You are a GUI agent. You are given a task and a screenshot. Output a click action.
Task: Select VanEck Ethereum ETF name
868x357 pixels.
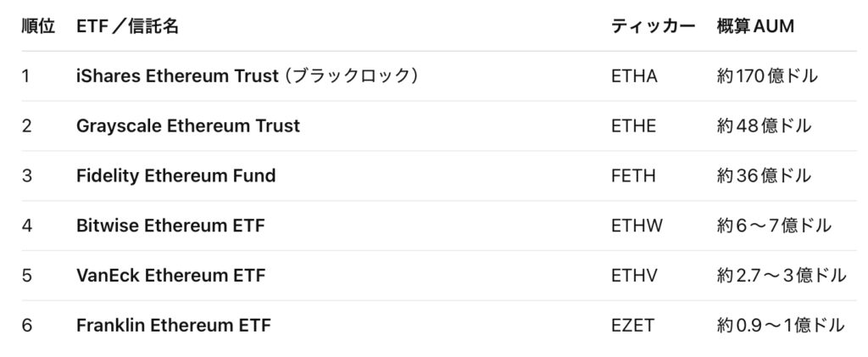click(170, 276)
